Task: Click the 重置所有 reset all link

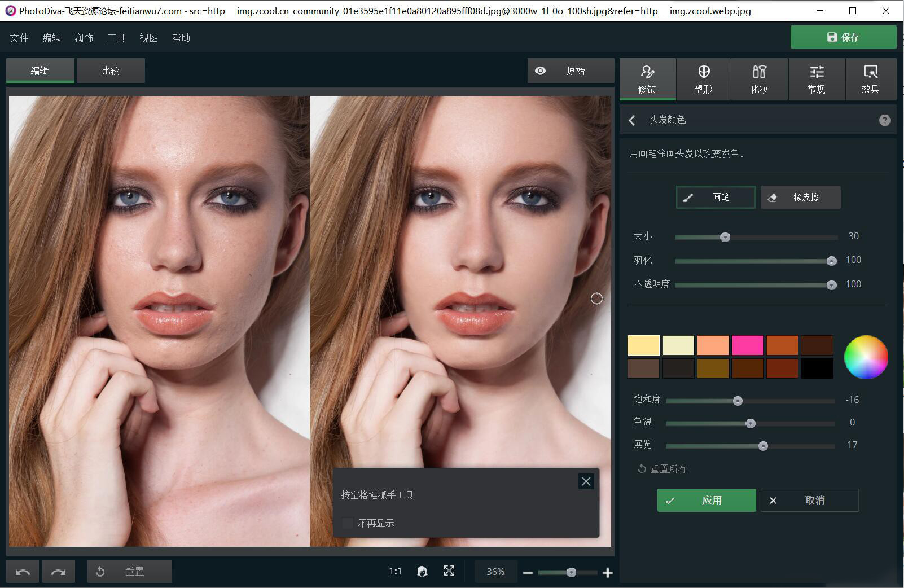Action: 668,468
